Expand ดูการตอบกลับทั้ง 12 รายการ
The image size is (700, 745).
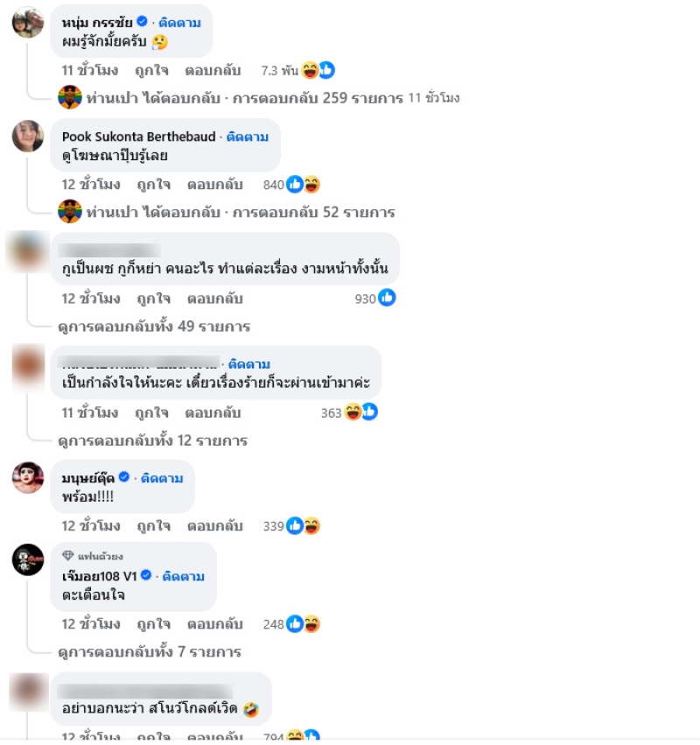(152, 440)
